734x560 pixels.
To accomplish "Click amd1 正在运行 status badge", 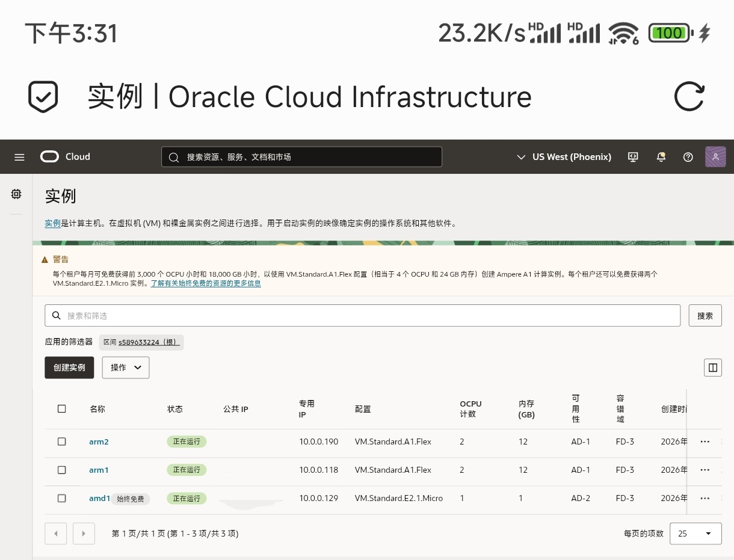I will point(187,499).
